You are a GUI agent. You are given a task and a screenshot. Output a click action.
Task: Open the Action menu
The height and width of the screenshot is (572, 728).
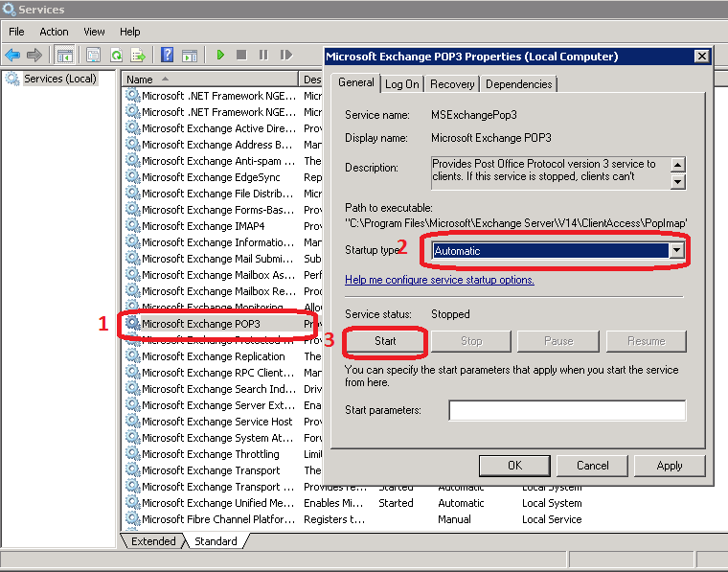[x=54, y=32]
